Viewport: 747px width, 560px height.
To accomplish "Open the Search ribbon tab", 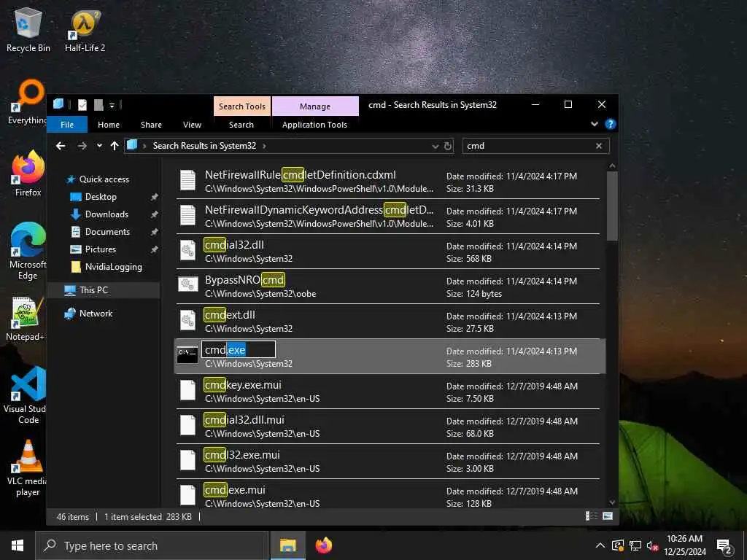I will coord(241,124).
